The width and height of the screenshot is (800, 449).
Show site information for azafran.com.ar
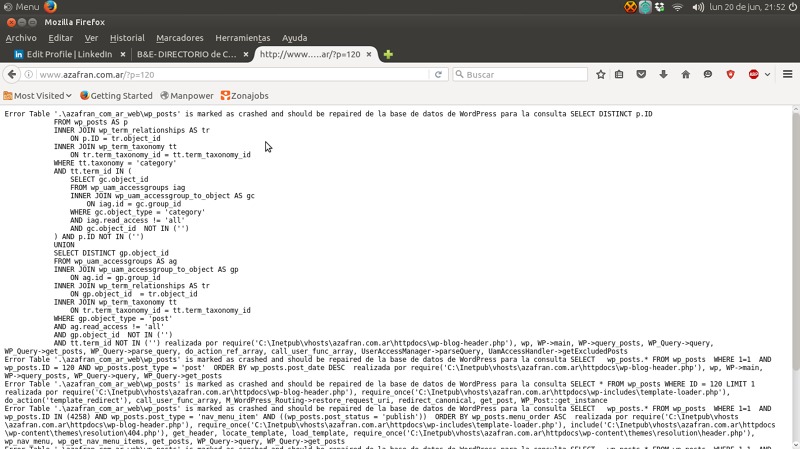click(31, 75)
